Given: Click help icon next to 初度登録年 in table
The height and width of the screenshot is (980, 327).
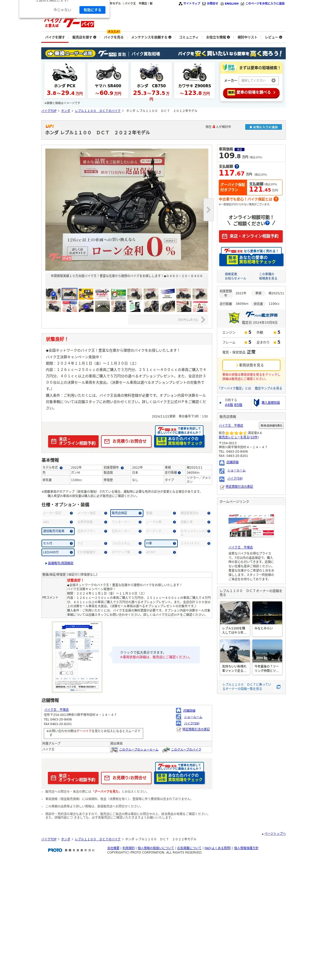Looking at the screenshot, I should click(122, 468).
